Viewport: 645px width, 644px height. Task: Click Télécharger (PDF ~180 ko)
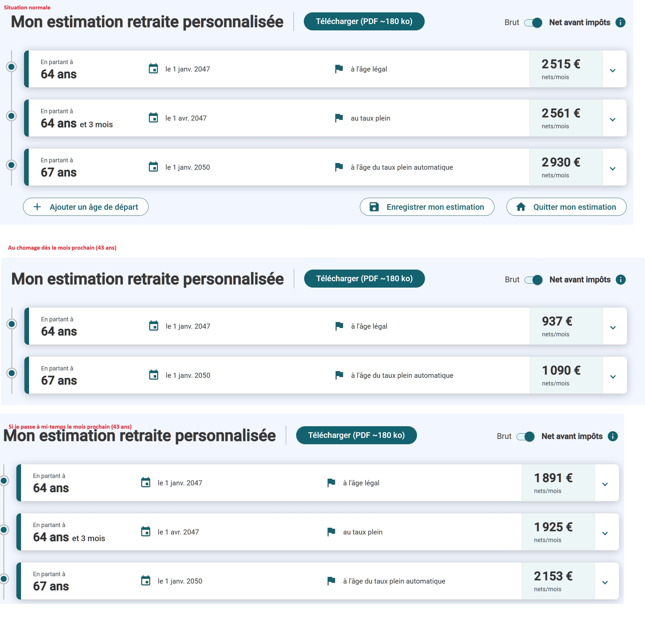[364, 21]
